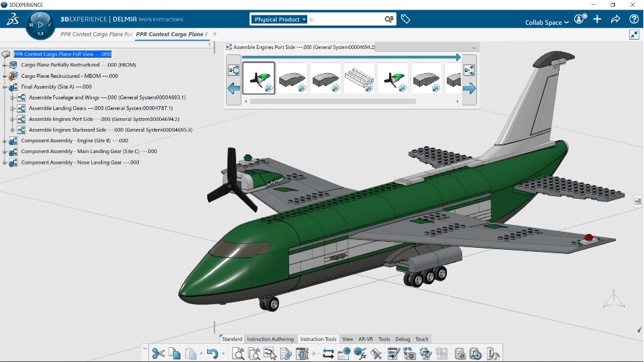Go to next instruction with right arrow
Viewport: 644px width, 362px height.
click(470, 88)
